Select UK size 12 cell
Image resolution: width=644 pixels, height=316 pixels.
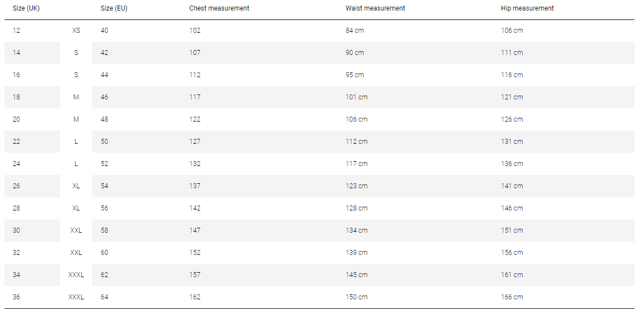click(17, 31)
